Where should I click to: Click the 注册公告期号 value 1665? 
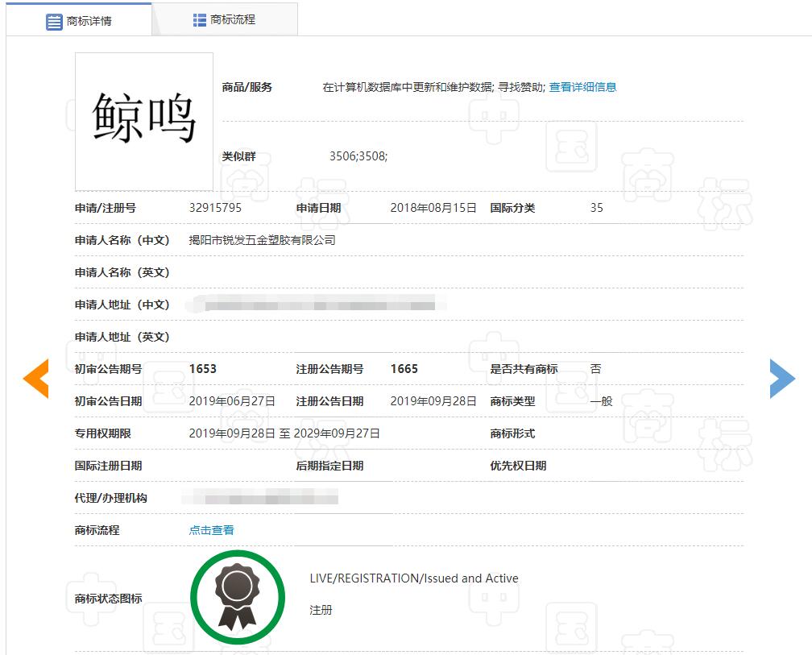(404, 369)
